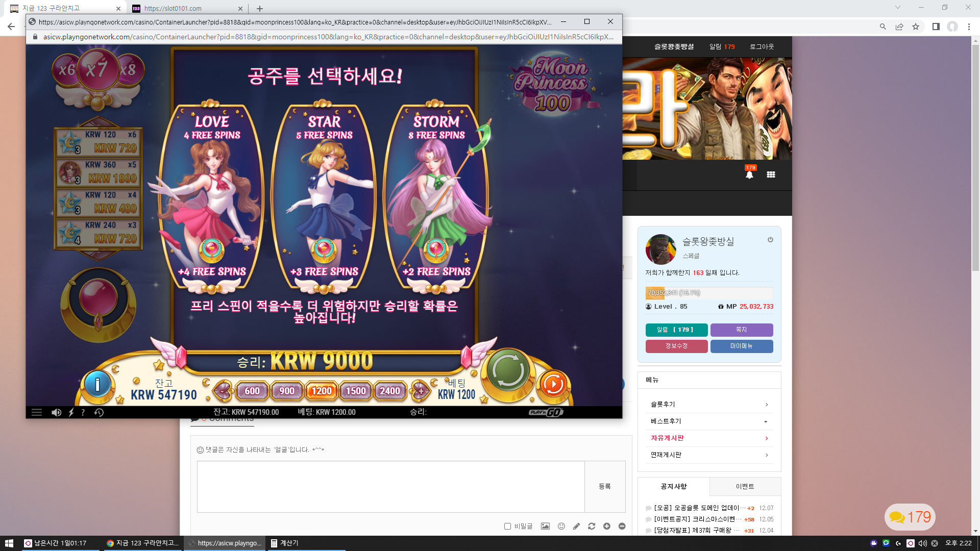Image resolution: width=980 pixels, height=551 pixels.
Task: Click the browser share page icon
Action: 899,27
